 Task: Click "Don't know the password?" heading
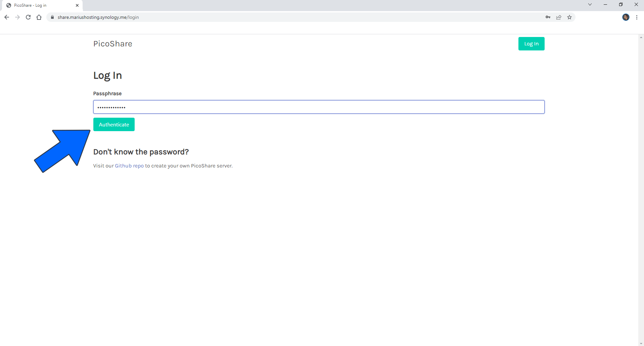click(x=141, y=152)
